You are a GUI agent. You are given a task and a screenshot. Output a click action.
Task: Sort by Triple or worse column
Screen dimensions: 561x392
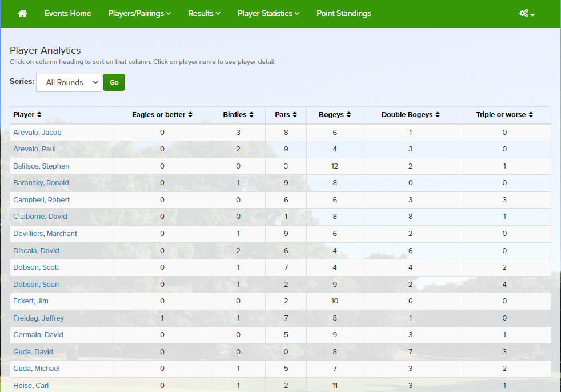pyautogui.click(x=504, y=115)
